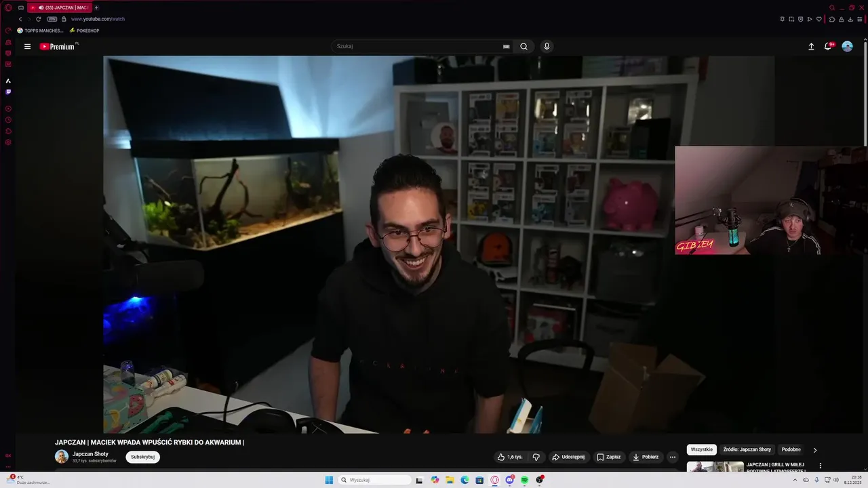Open Discord from the taskbar
The height and width of the screenshot is (488, 868).
tap(509, 480)
